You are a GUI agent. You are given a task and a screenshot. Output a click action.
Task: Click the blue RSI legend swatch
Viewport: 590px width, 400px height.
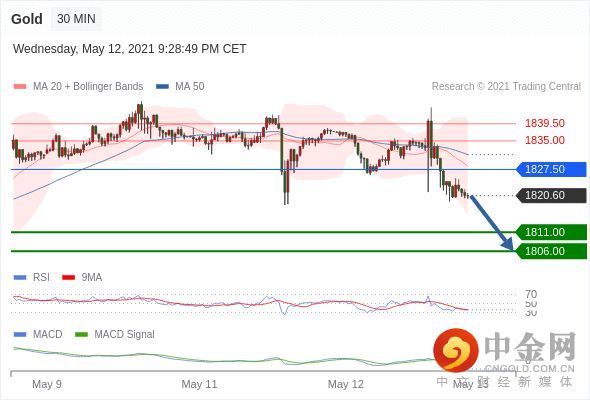point(20,278)
